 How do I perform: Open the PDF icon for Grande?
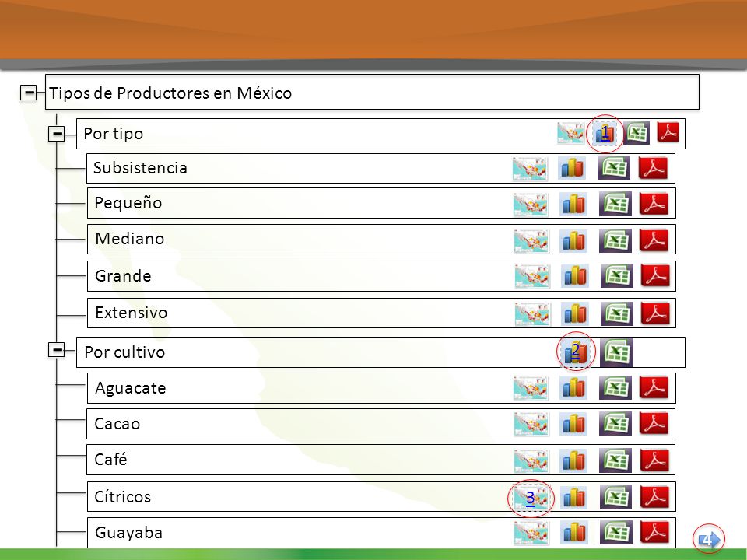click(x=655, y=275)
